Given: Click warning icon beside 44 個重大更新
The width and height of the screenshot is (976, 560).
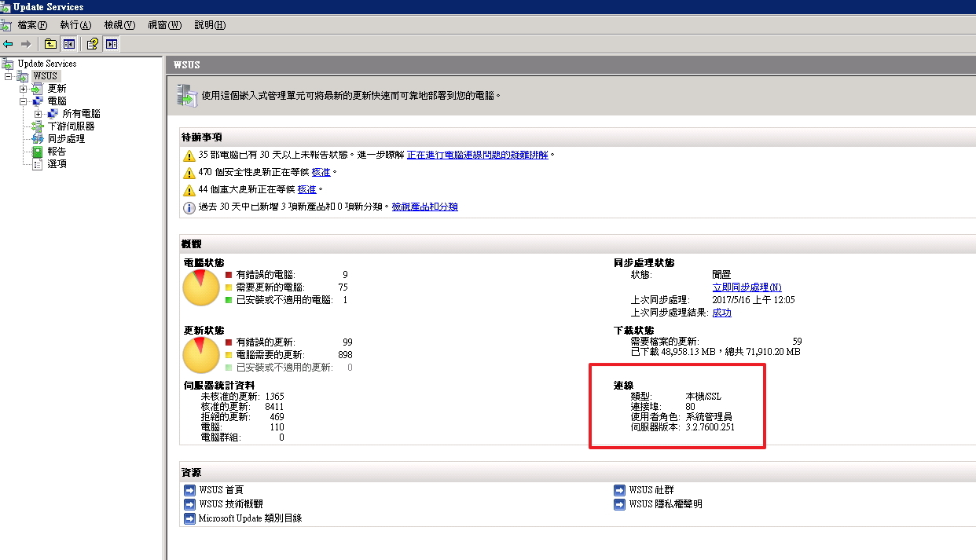Looking at the screenshot, I should tap(189, 190).
